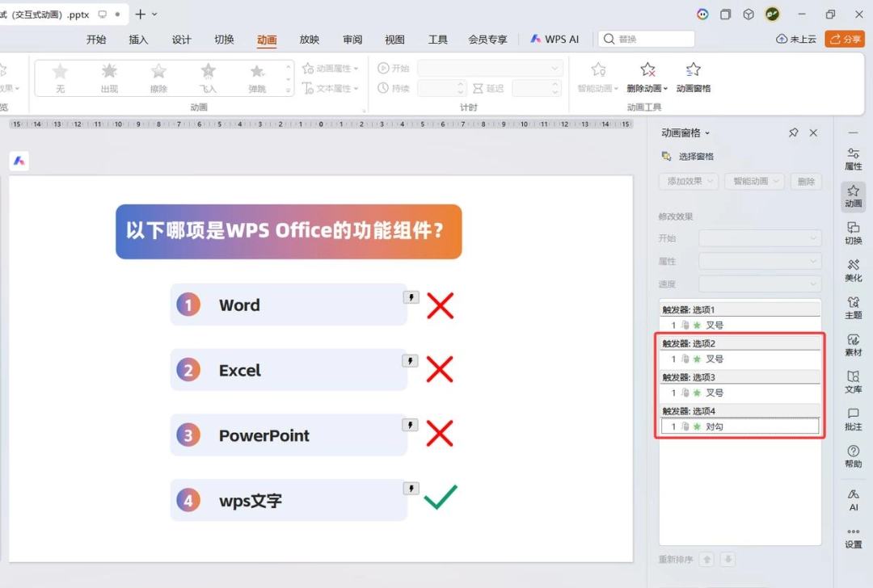Screen dimensions: 873x588
Task: Pin the animation pane
Action: click(794, 132)
